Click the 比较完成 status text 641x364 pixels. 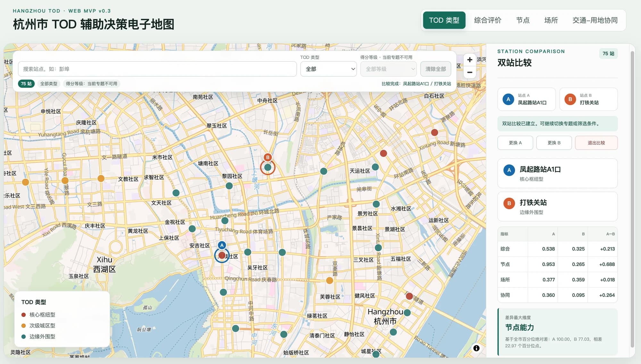click(x=416, y=84)
